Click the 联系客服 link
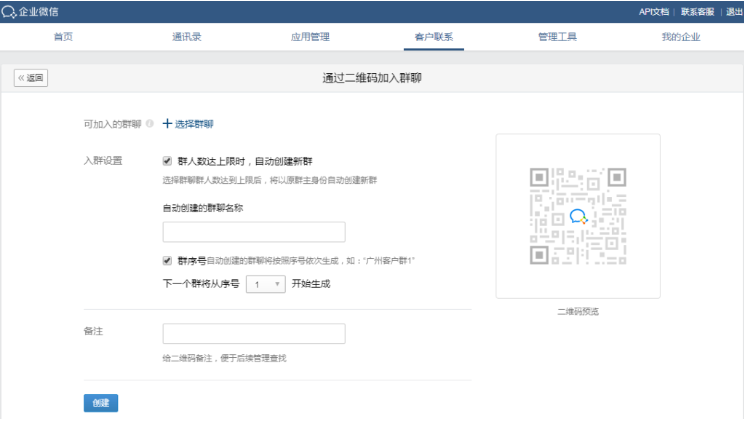The image size is (744, 423). pyautogui.click(x=697, y=11)
